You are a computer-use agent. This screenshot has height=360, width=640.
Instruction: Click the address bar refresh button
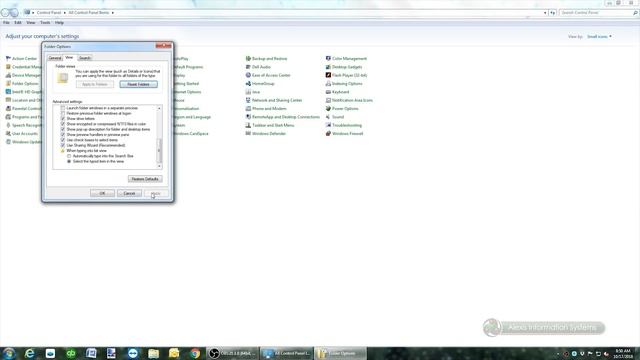click(553, 13)
